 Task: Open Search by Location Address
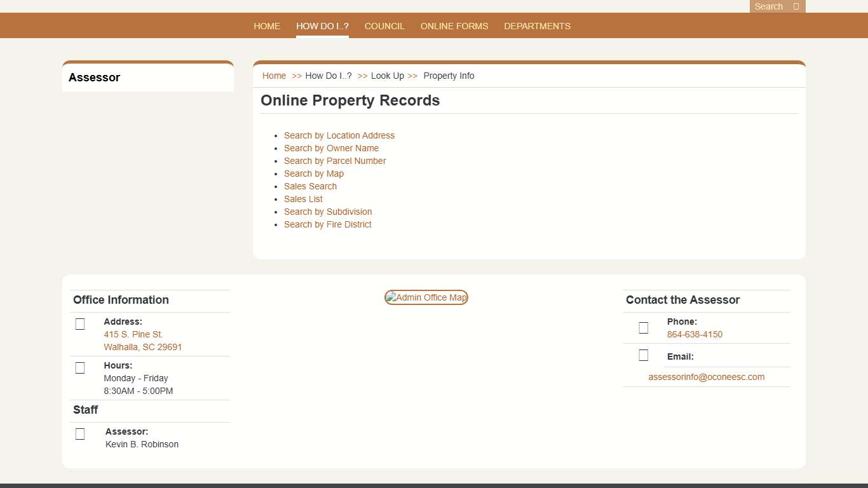(339, 135)
